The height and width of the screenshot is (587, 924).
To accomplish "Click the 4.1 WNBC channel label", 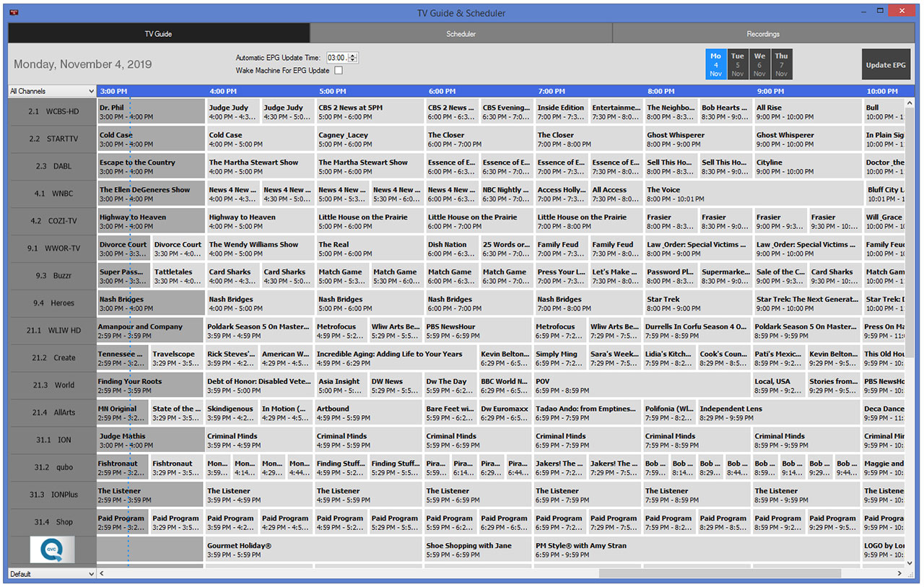I will [x=51, y=193].
